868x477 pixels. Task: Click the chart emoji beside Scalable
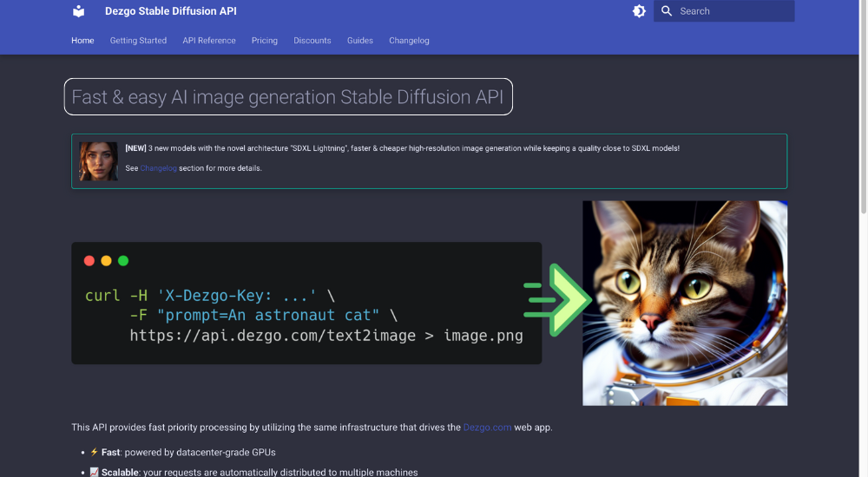tap(94, 472)
